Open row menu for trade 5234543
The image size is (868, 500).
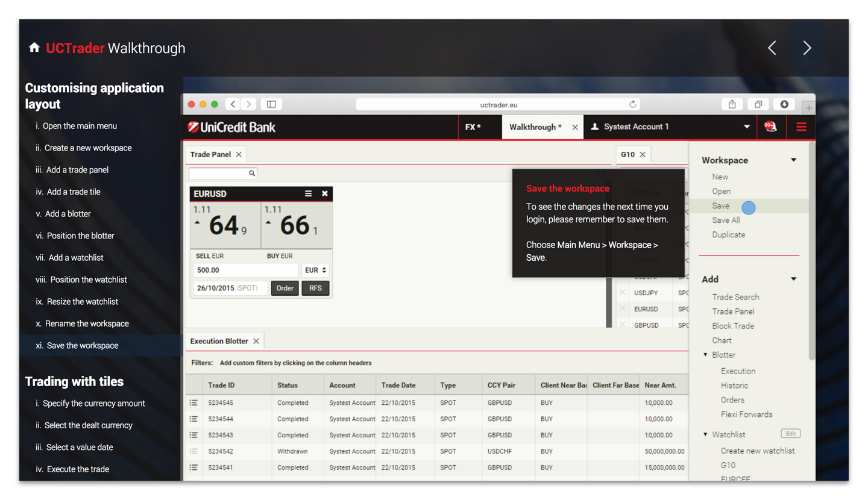click(193, 435)
